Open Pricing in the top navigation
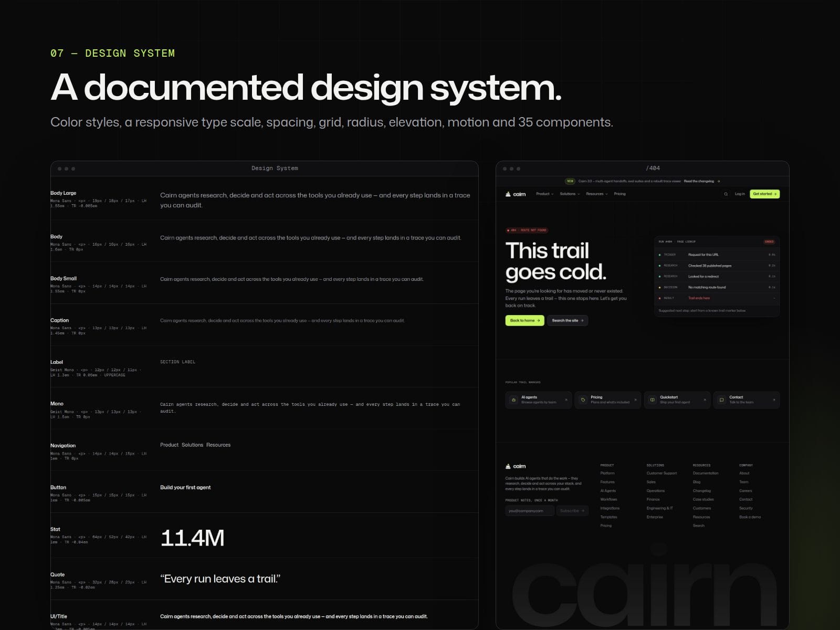This screenshot has height=630, width=840. (x=619, y=194)
